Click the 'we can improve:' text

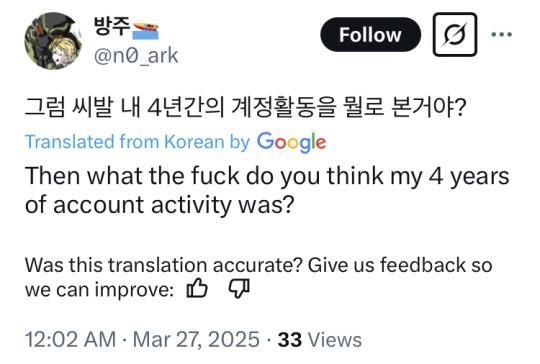(99, 290)
